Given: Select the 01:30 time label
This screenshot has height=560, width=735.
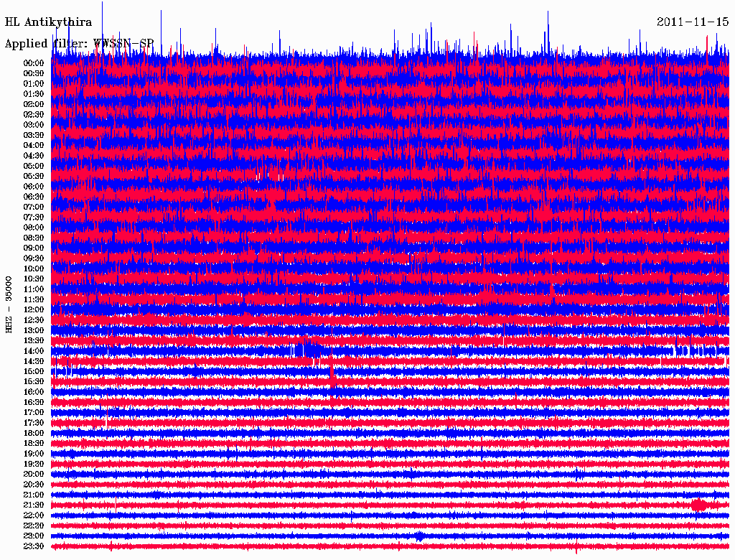Looking at the screenshot, I should coord(34,94).
